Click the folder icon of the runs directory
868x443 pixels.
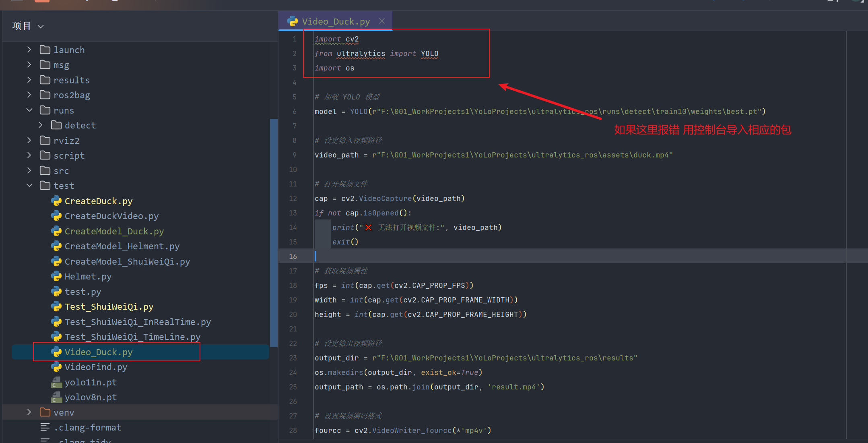point(45,110)
